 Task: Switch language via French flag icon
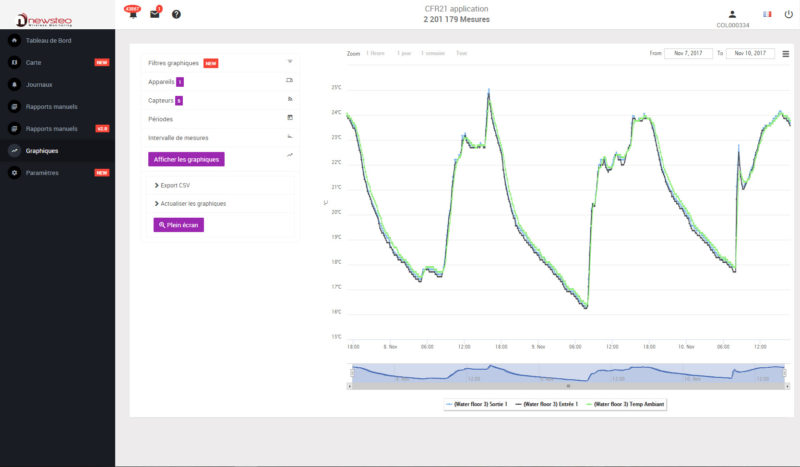point(767,14)
